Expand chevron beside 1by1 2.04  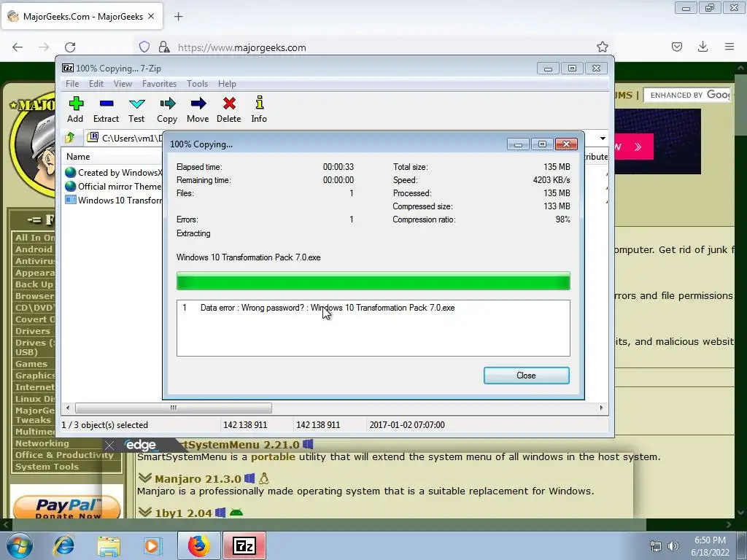pos(145,512)
